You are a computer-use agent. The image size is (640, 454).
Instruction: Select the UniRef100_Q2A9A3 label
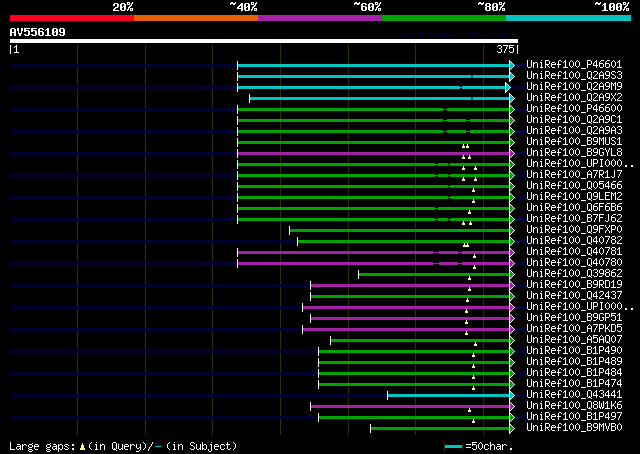pos(574,131)
